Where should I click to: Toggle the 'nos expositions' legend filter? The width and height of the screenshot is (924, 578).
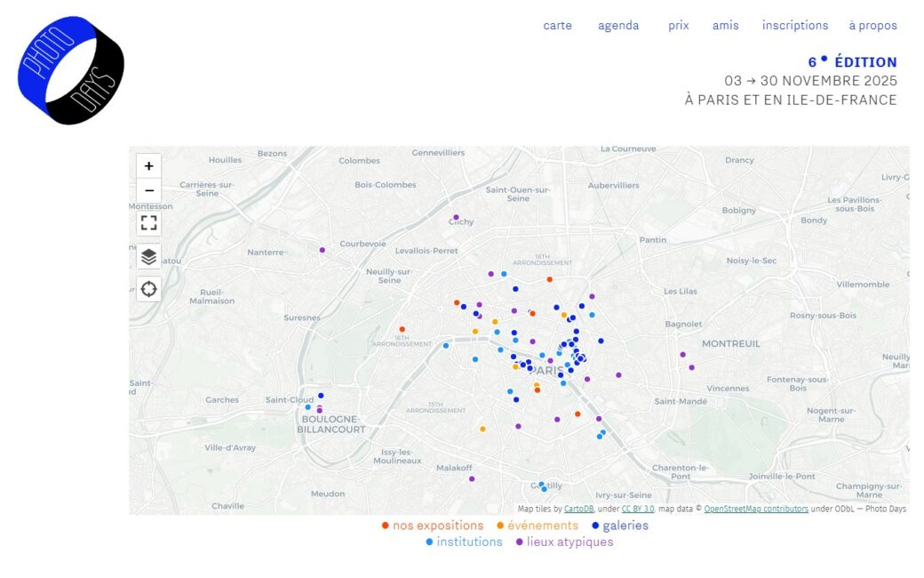(x=433, y=526)
